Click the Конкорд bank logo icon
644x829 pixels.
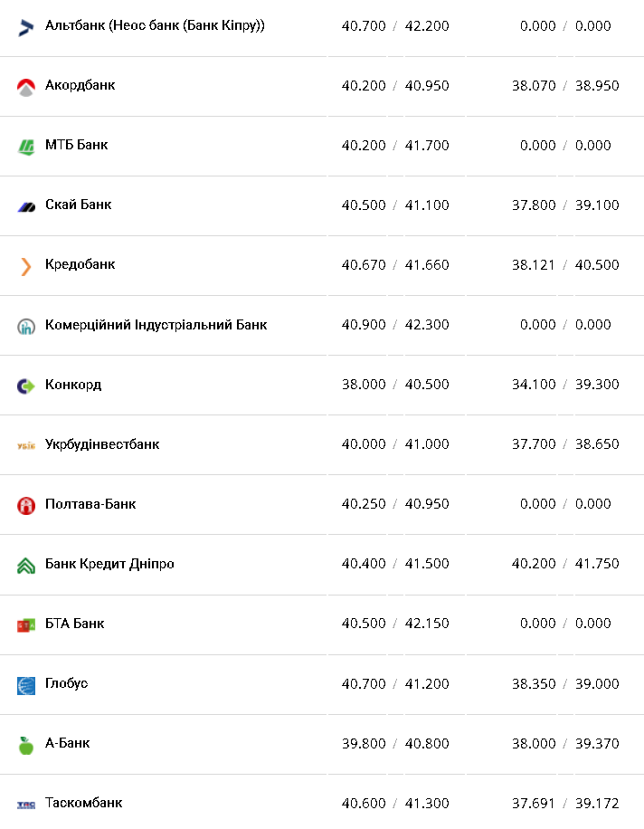pyautogui.click(x=25, y=386)
